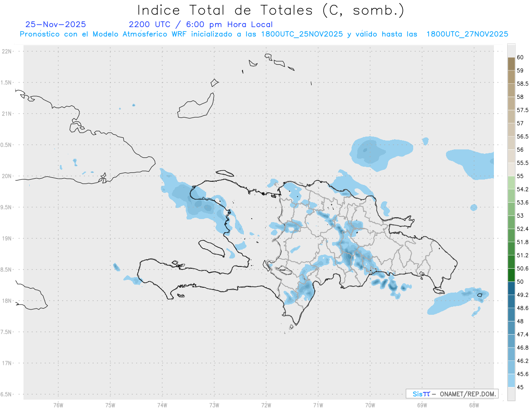532x411 pixels.
Task: Select the blue legend band between 47.4 and 48
Action: (511, 328)
